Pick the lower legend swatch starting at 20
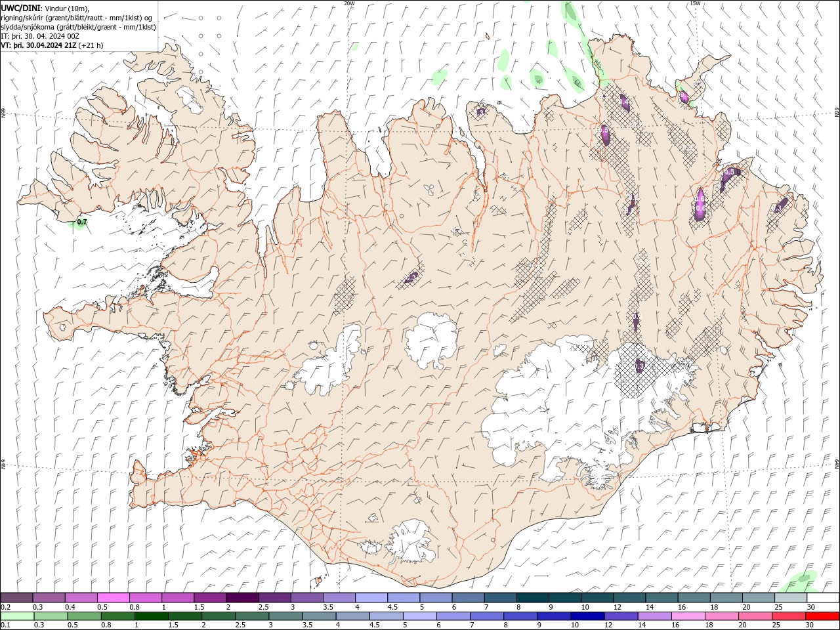The width and height of the screenshot is (840, 630). pos(755,616)
